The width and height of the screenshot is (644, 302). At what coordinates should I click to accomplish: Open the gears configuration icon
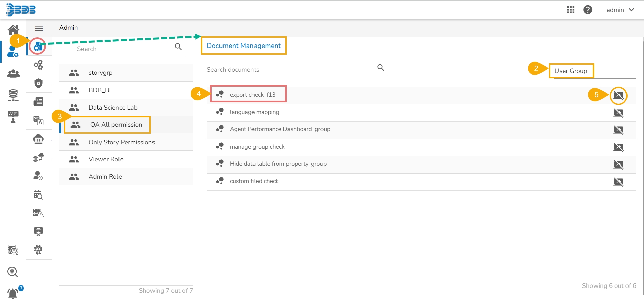click(38, 65)
